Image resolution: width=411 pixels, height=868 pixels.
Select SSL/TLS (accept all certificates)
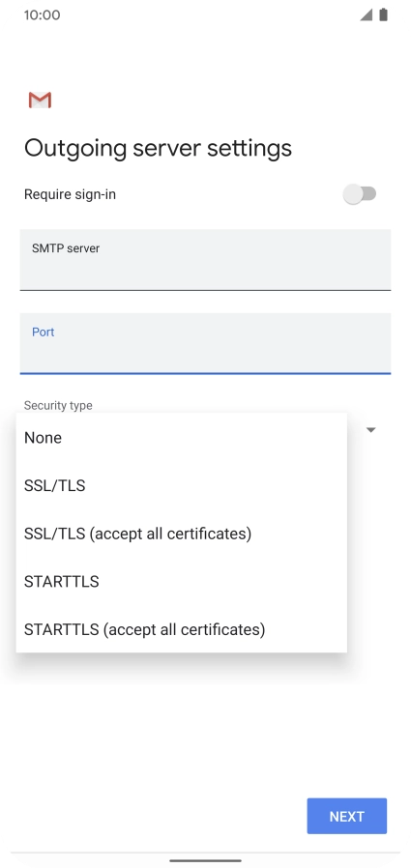[x=182, y=534]
